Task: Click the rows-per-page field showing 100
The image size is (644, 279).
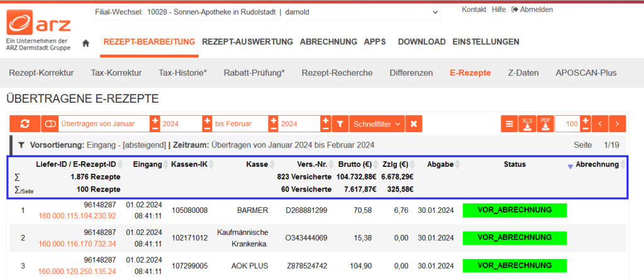Action: [568, 124]
